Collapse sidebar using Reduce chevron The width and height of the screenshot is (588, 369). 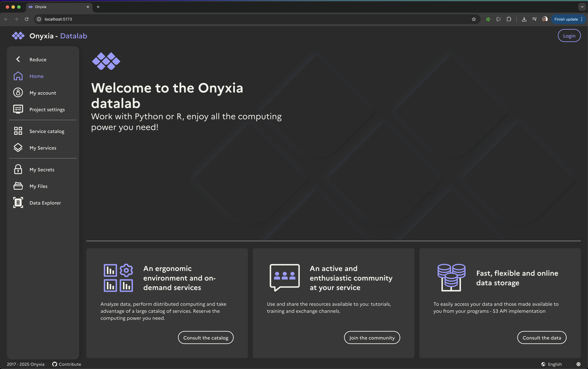[18, 59]
